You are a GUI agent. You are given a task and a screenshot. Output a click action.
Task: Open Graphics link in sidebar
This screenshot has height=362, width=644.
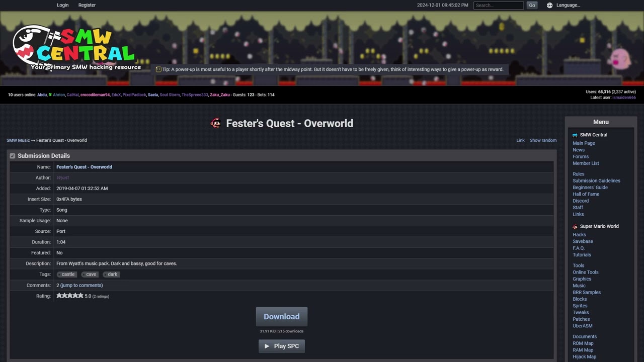coord(582,279)
